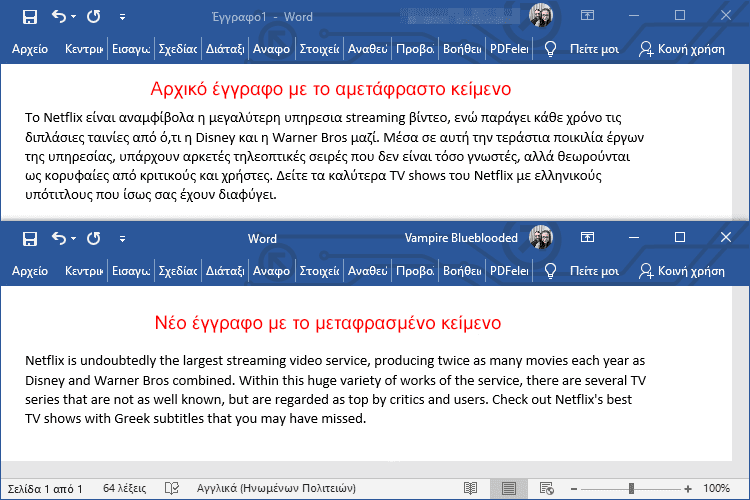This screenshot has width=750, height=500.
Task: Click heading Αρχικό έγγραφο με το αμετάφραστο κείμενο
Action: click(x=331, y=89)
